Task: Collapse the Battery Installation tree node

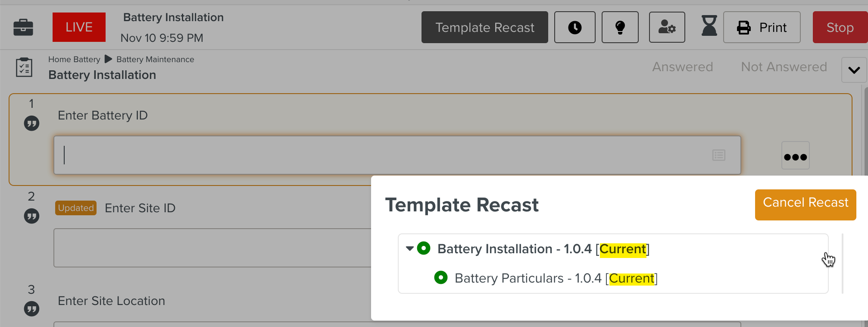Action: 409,248
